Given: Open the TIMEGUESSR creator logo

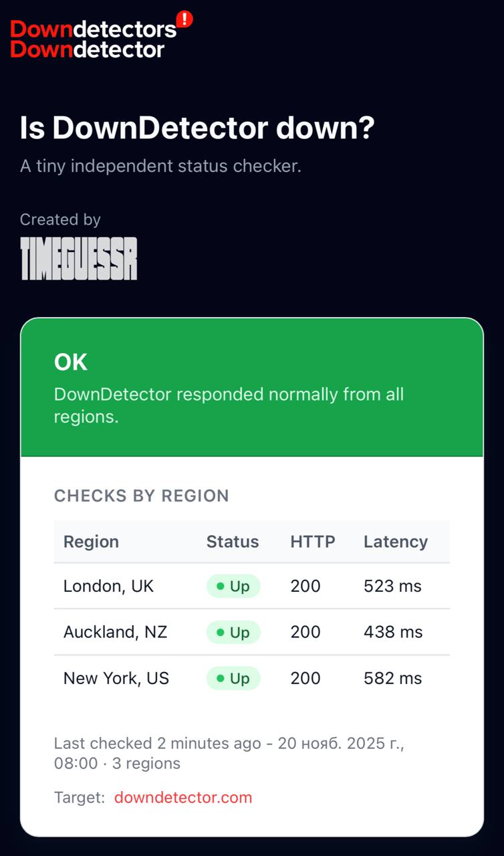Looking at the screenshot, I should [79, 258].
